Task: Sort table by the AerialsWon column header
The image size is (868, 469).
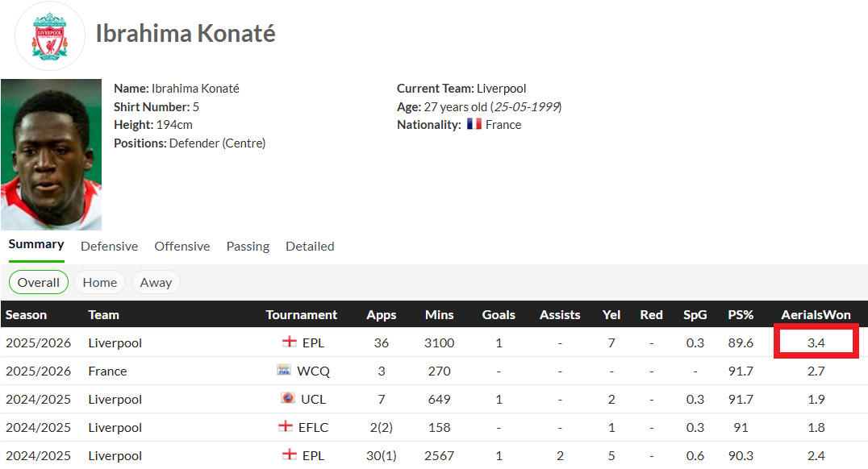Action: point(816,315)
